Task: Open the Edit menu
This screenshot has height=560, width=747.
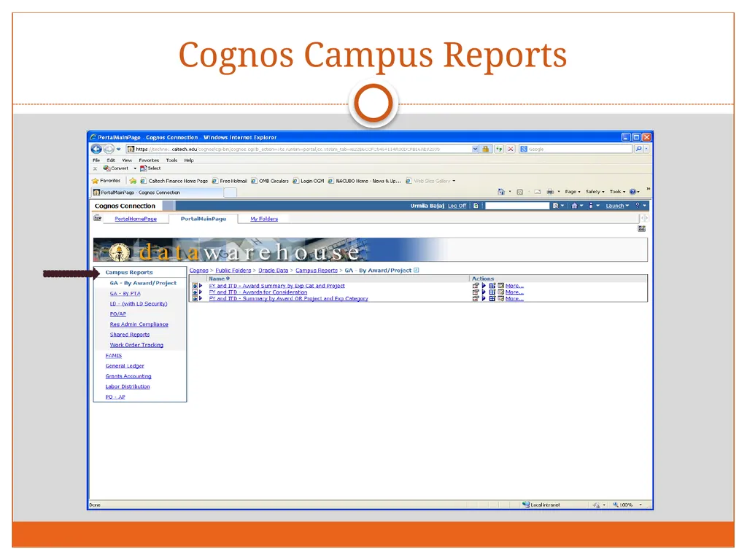Action: click(x=111, y=160)
